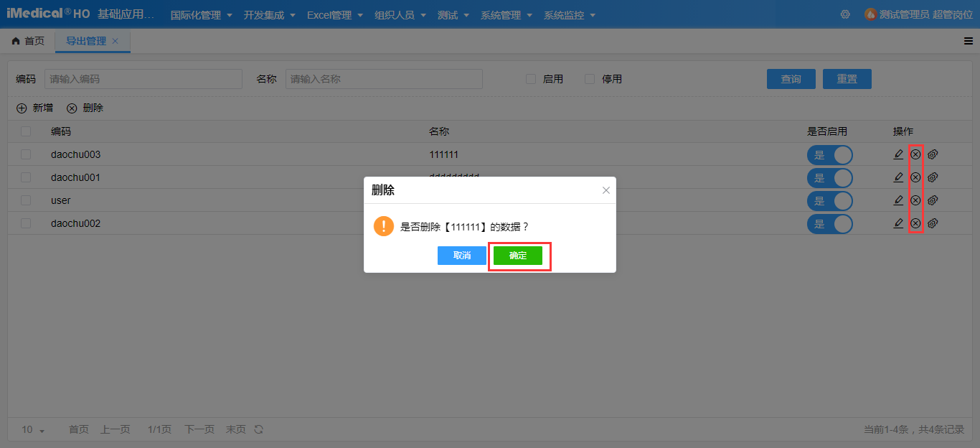Toggle the 是 enable switch on the user row
980x448 pixels.
tap(830, 200)
